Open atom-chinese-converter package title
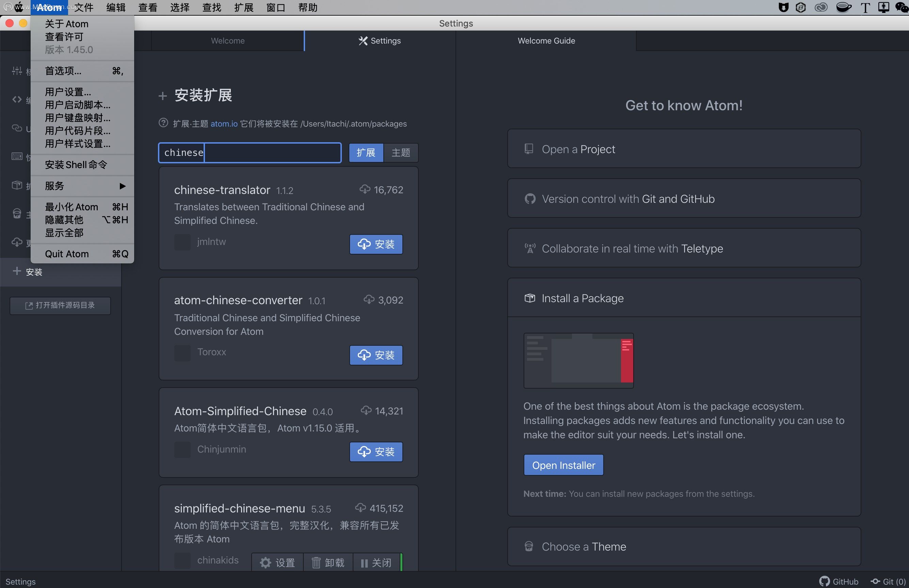The image size is (909, 588). point(238,300)
